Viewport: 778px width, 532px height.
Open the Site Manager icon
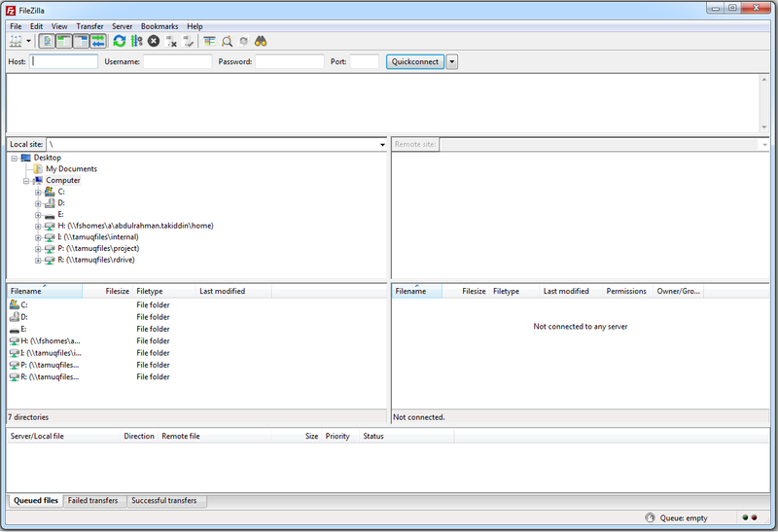(x=16, y=42)
